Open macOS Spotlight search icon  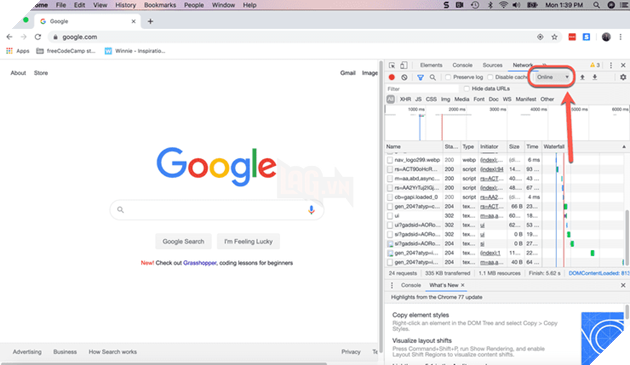pyautogui.click(x=596, y=5)
